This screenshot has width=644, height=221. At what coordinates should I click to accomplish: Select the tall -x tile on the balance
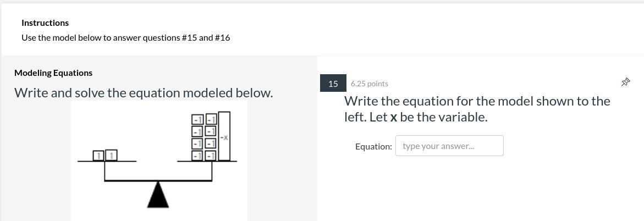point(224,136)
